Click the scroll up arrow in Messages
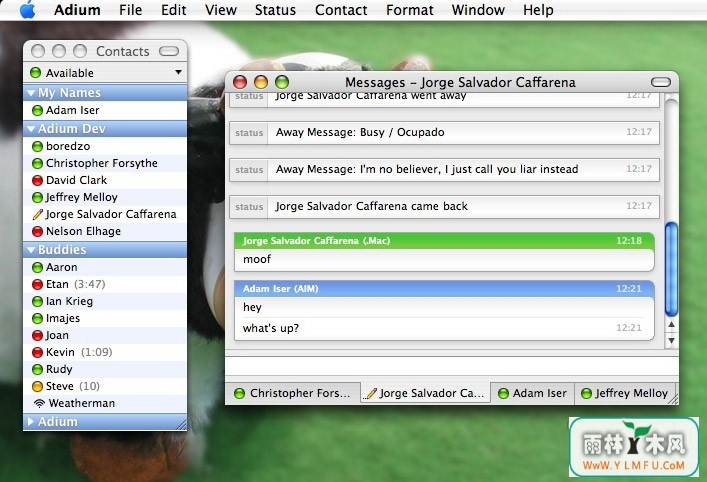This screenshot has width=707, height=482. [x=671, y=324]
